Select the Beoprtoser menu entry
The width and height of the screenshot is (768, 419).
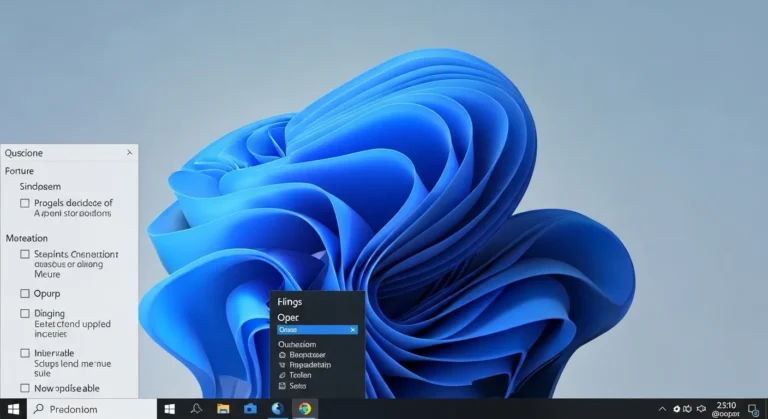click(x=307, y=355)
